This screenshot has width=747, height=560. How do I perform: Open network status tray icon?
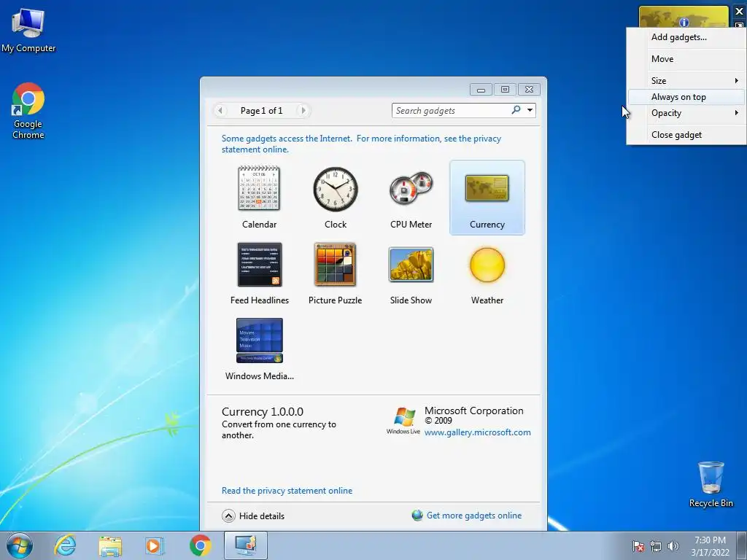pos(656,546)
